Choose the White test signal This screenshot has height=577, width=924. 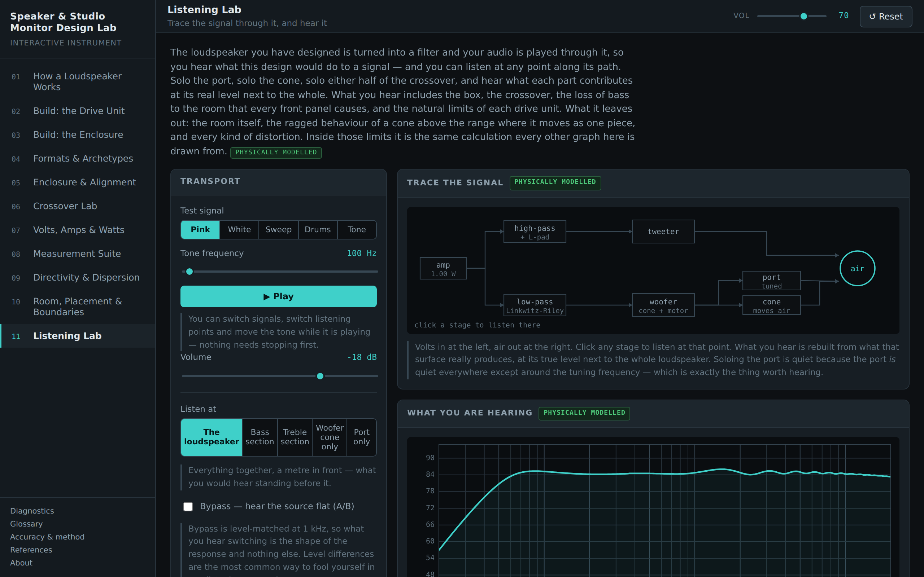point(239,230)
